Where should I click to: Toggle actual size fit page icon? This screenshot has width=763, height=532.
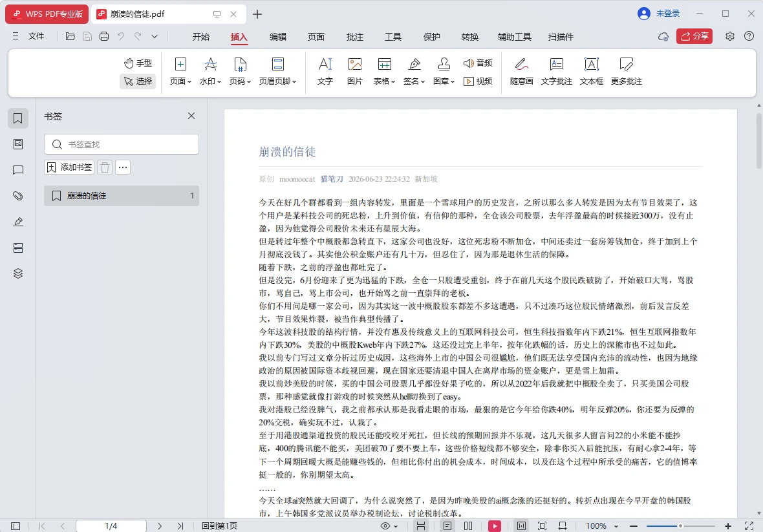point(542,526)
